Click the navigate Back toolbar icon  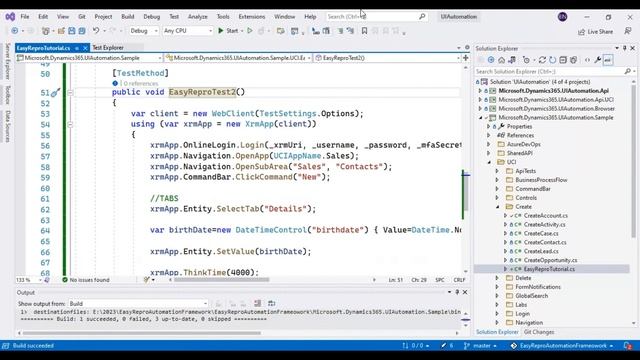(x=15, y=31)
